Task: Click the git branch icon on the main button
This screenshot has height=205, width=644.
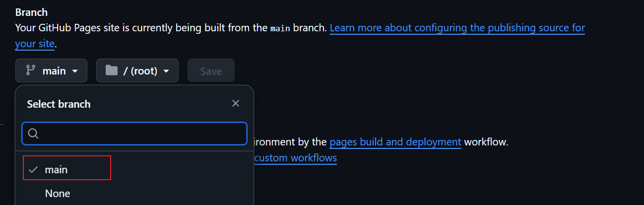Action: click(x=31, y=71)
